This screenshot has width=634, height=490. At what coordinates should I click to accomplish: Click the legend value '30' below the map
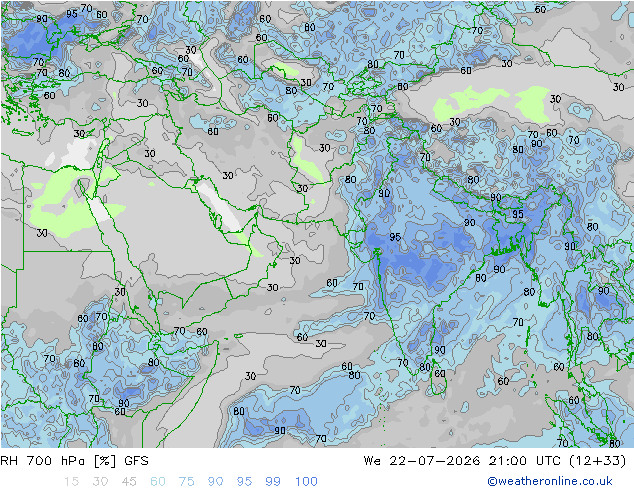[100, 481]
